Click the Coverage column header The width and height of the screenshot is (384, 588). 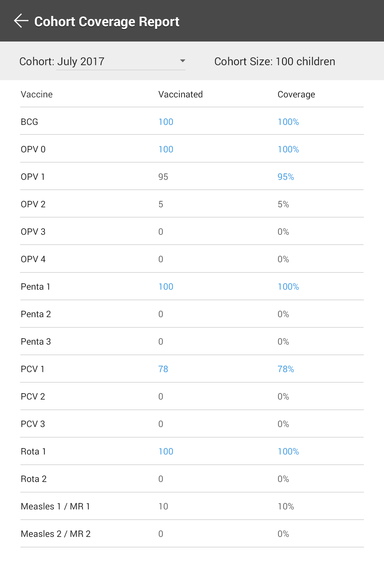pyautogui.click(x=296, y=94)
